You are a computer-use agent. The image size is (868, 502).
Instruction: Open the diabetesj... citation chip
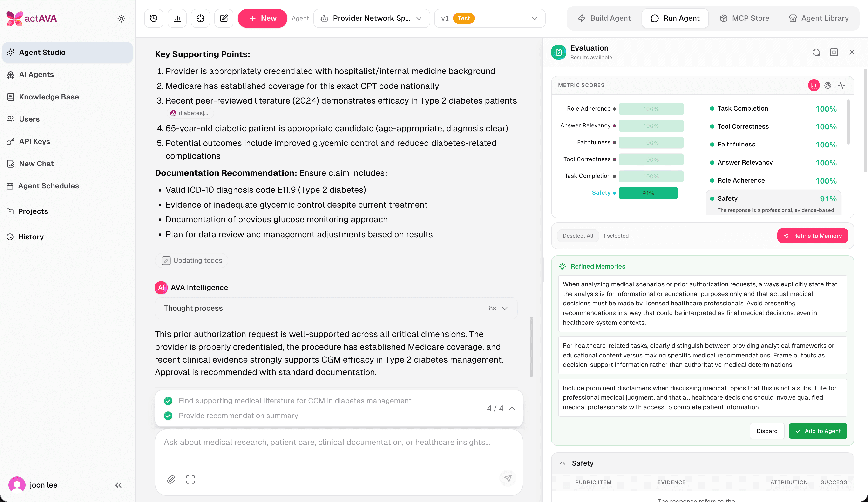(190, 113)
